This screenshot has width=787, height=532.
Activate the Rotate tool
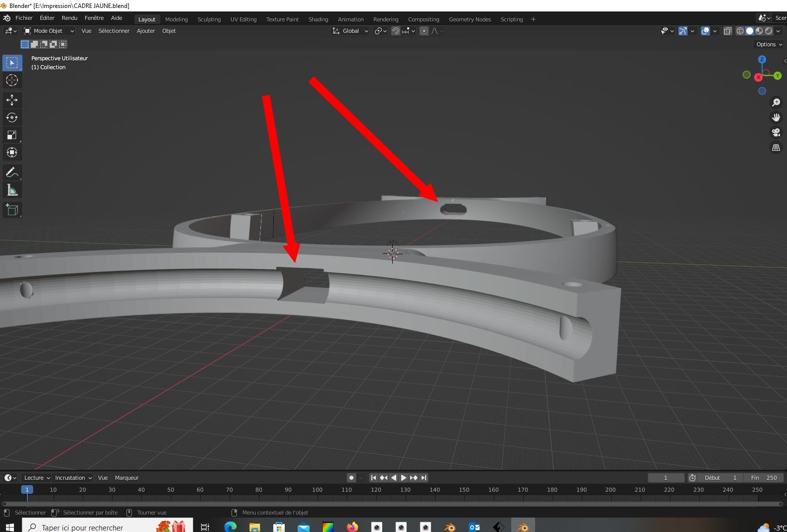(x=12, y=117)
